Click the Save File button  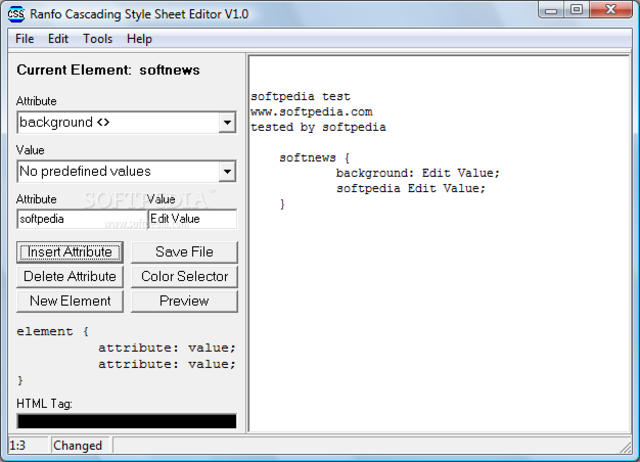coord(184,252)
